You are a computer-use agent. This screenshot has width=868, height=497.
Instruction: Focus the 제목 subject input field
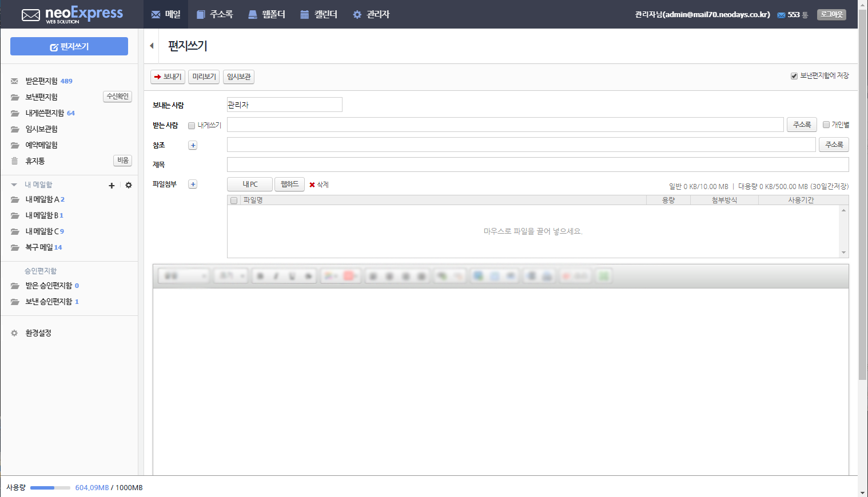point(537,165)
